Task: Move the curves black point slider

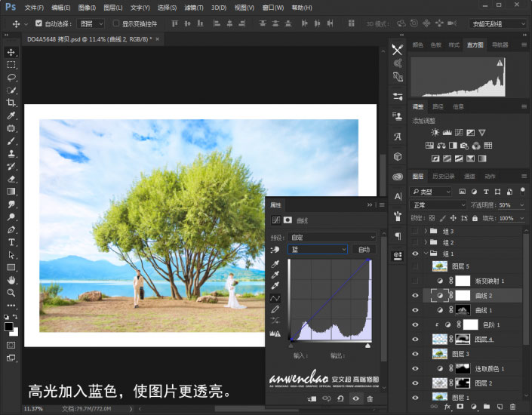Action: [291, 346]
